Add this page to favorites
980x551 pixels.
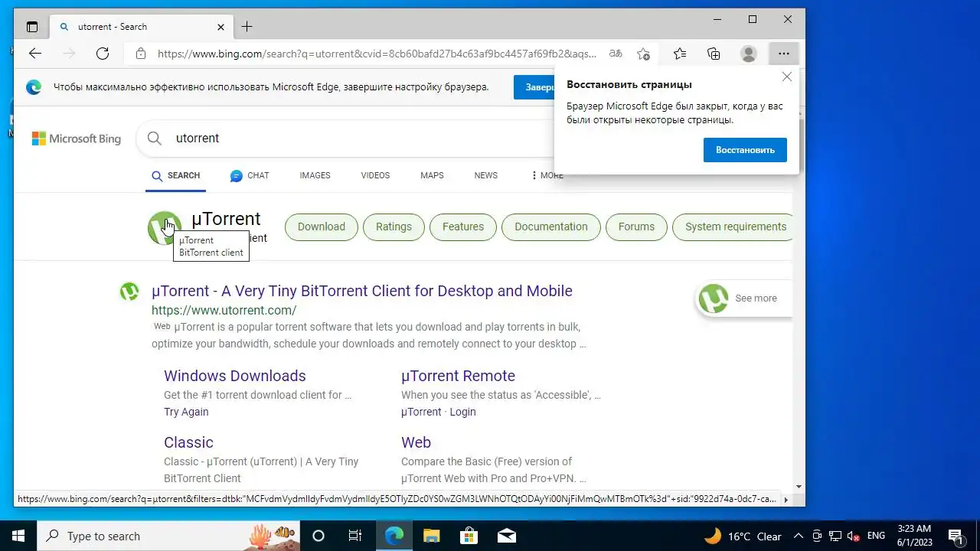coord(644,54)
